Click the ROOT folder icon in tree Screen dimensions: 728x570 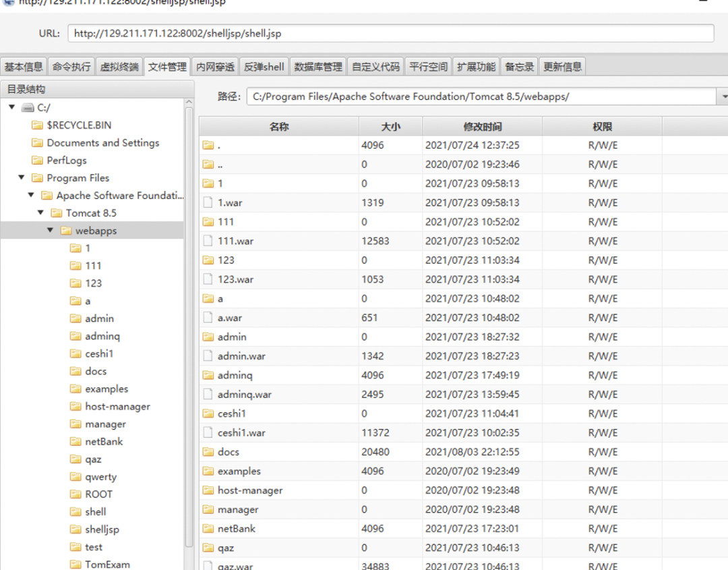[75, 494]
